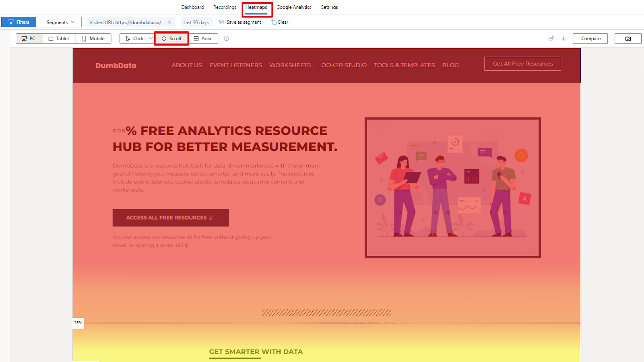This screenshot has width=644, height=362.
Task: Click Get All Free Resources button
Action: [x=523, y=64]
